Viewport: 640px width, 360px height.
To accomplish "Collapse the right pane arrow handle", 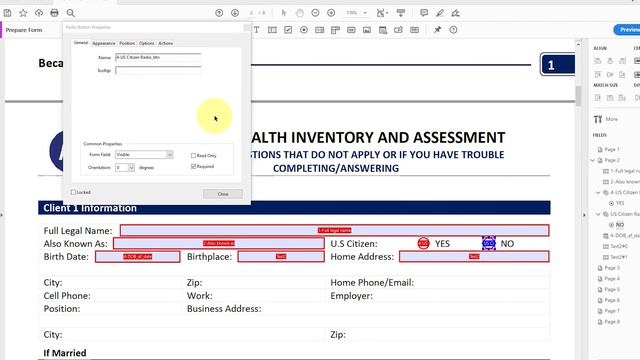I will tap(584, 215).
